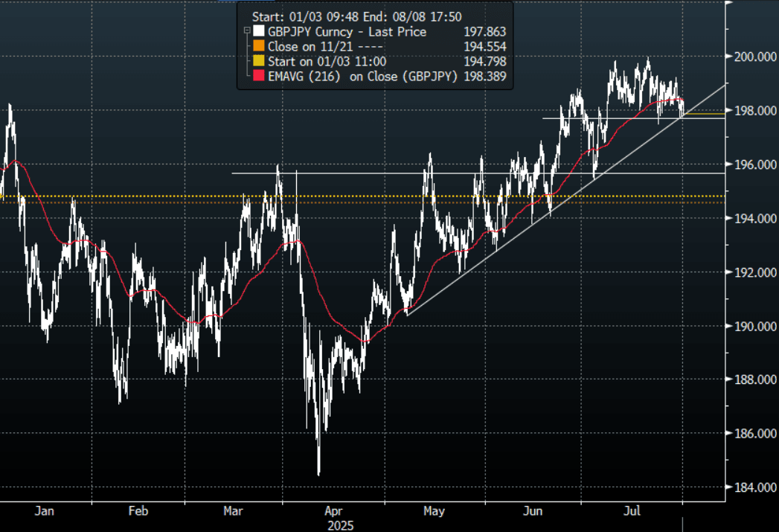This screenshot has height=532, width=779.
Task: Click the Apr month label on time axis
Action: [335, 511]
